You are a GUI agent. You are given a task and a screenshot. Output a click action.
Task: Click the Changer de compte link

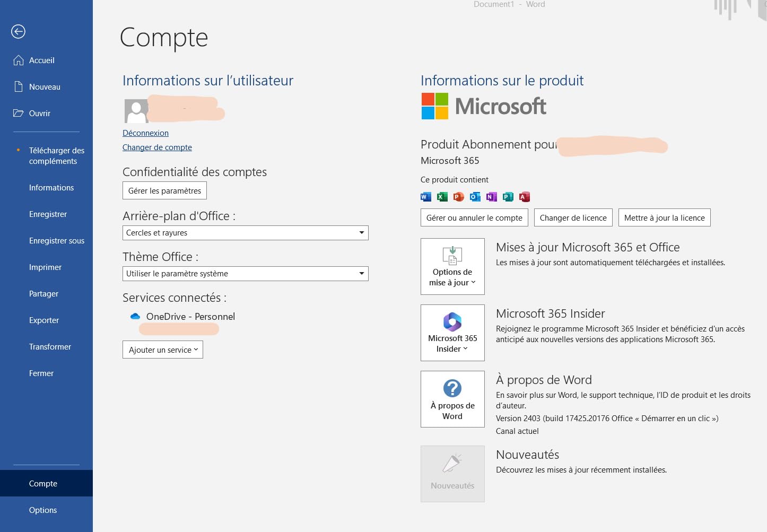[157, 147]
